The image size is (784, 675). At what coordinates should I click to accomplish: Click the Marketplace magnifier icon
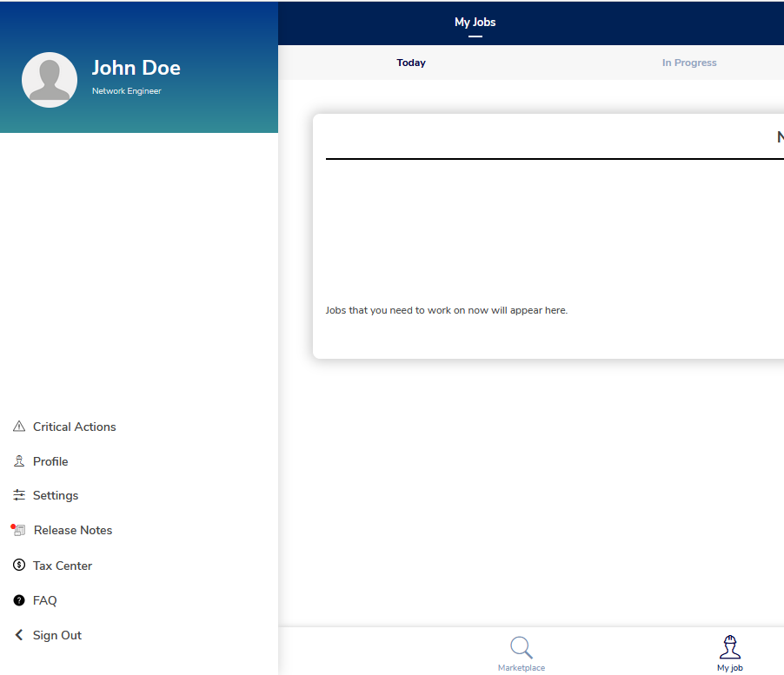point(522,647)
